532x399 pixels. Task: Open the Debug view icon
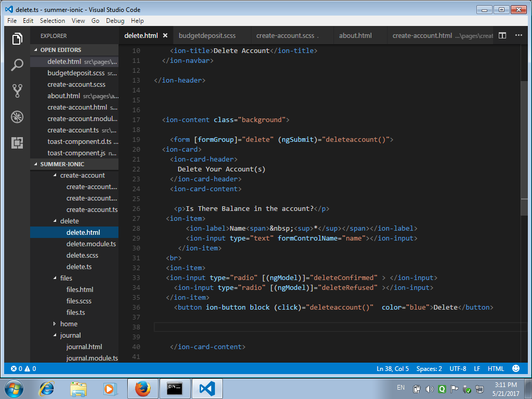pyautogui.click(x=17, y=117)
